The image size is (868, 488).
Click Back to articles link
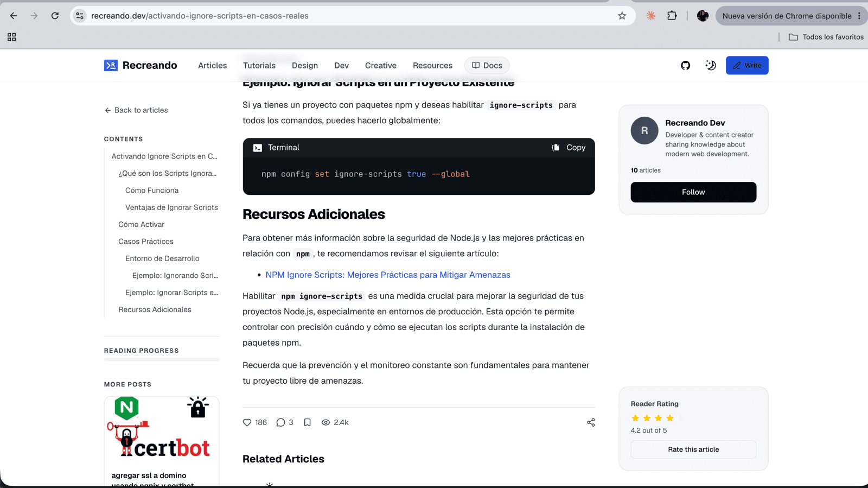click(136, 110)
